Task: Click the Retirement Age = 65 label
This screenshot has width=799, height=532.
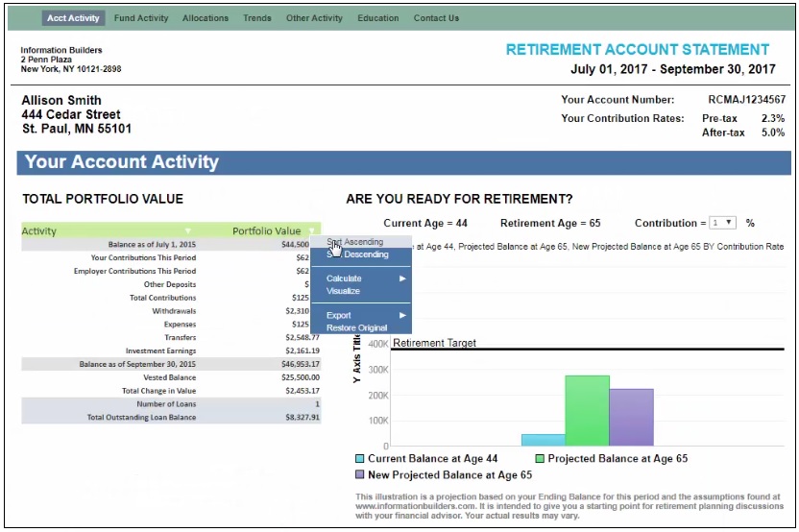Action: tap(550, 223)
